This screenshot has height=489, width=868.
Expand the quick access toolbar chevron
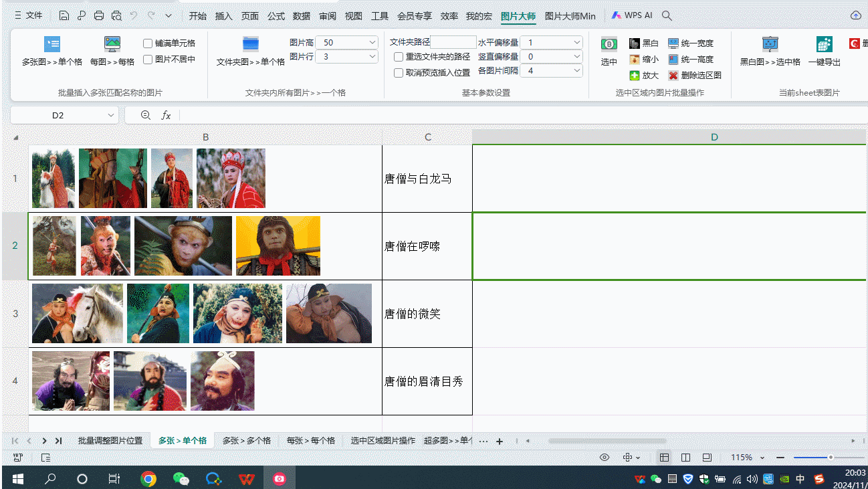pyautogui.click(x=169, y=15)
